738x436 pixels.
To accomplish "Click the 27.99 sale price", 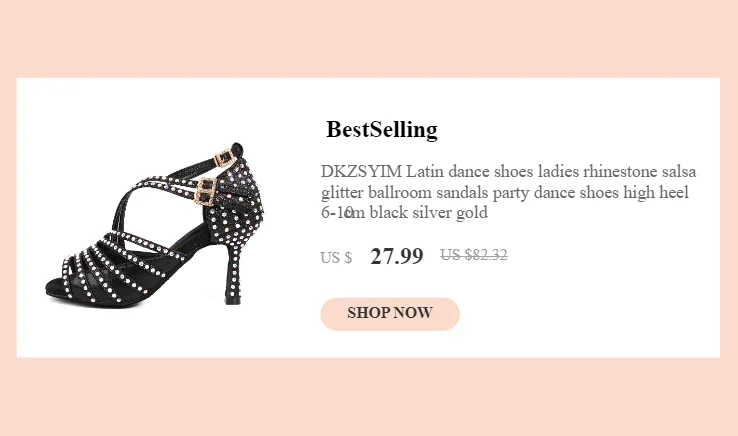I will (397, 257).
